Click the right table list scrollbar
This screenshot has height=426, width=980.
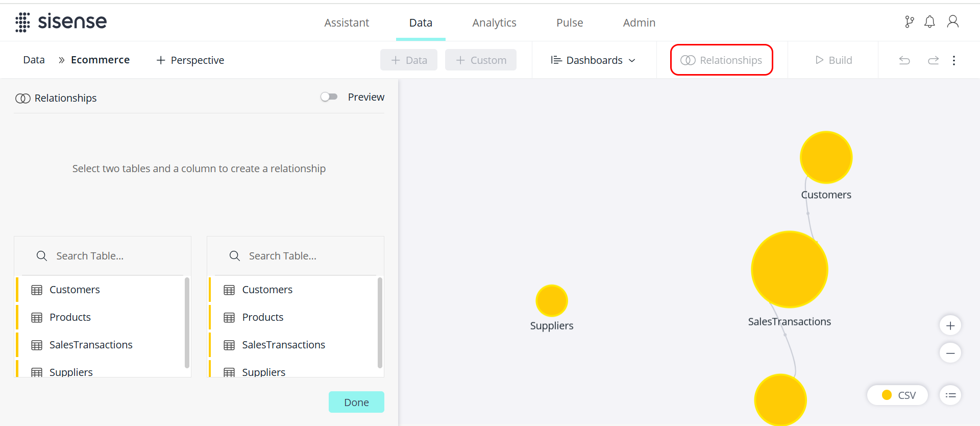(x=380, y=322)
